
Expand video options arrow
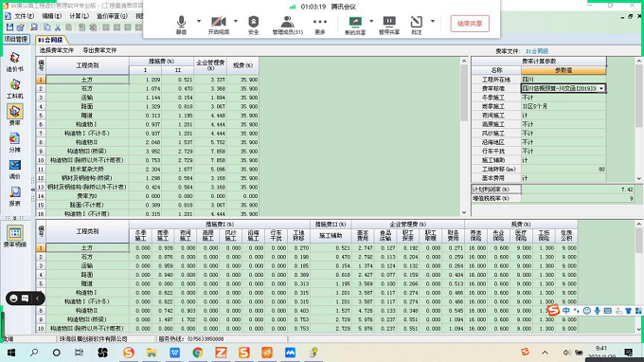point(236,21)
